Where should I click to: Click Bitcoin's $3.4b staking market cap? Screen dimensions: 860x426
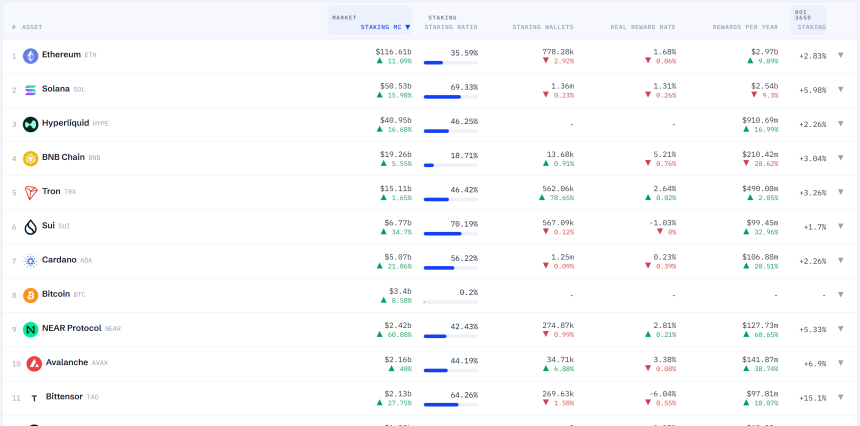tap(398, 291)
